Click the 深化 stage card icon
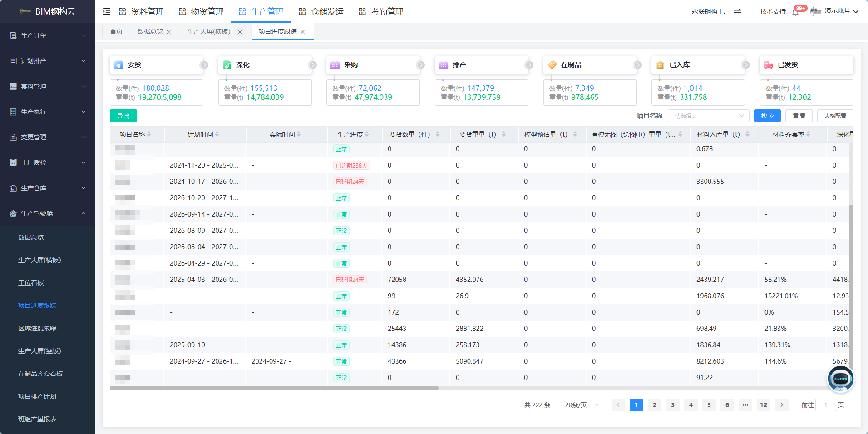The height and width of the screenshot is (434, 868). pos(227,65)
